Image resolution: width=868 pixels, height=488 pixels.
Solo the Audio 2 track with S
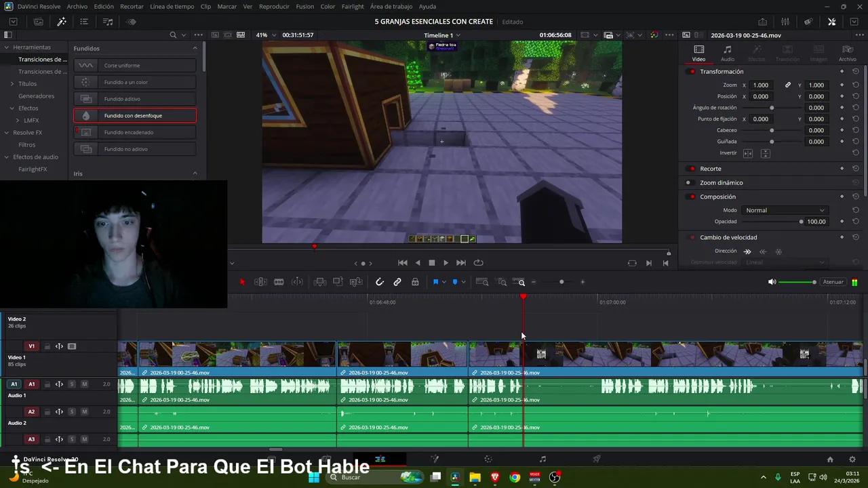pos(72,412)
